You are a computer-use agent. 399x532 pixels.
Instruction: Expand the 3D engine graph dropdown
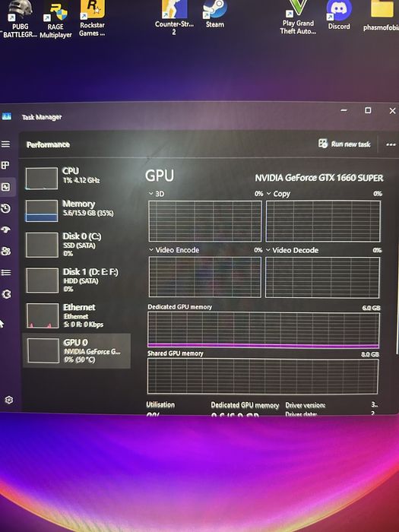pos(151,194)
